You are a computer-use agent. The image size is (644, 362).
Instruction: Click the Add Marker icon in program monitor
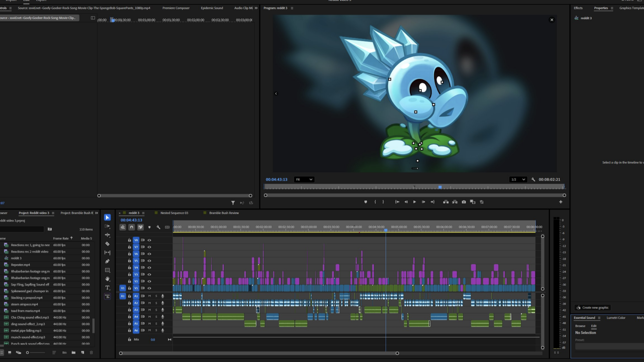[x=366, y=202]
